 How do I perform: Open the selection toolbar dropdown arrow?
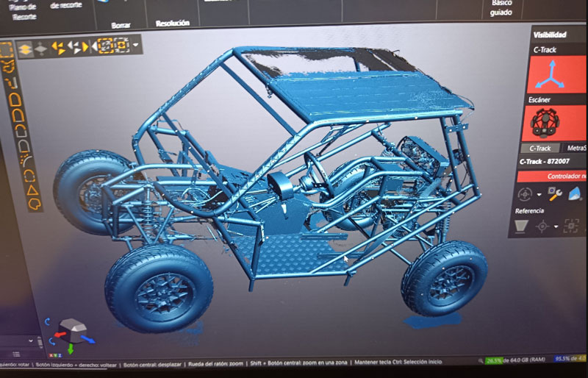pyautogui.click(x=136, y=46)
